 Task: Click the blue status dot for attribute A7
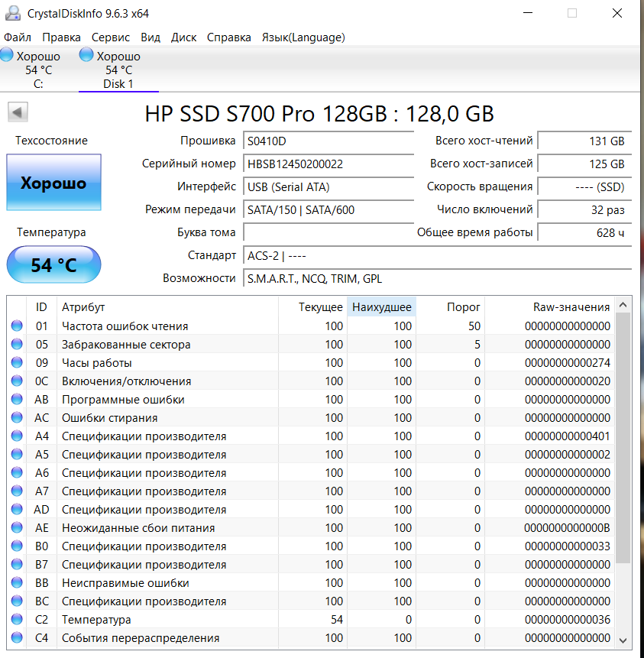[17, 491]
